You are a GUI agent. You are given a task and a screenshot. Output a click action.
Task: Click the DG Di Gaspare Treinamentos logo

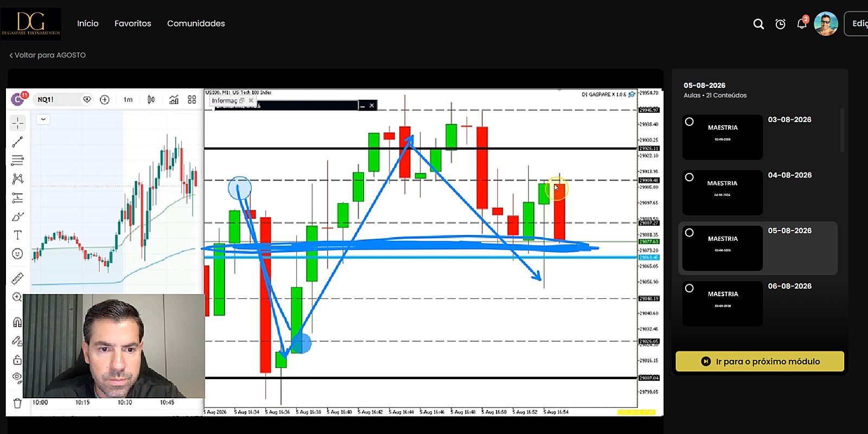tap(31, 24)
